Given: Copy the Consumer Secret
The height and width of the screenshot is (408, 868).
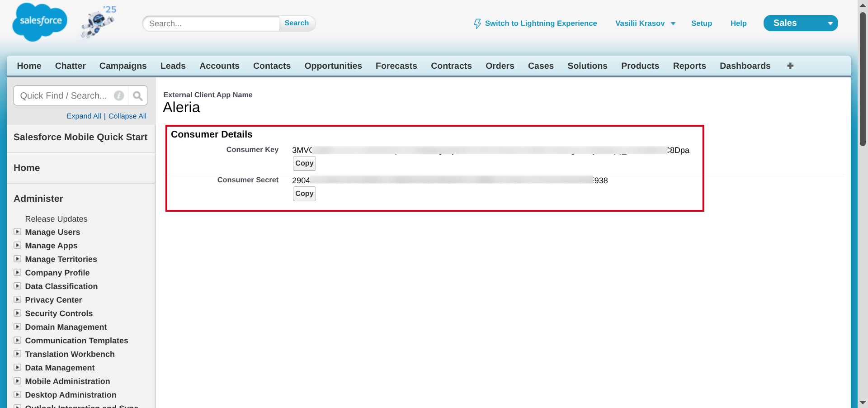Looking at the screenshot, I should pos(304,194).
